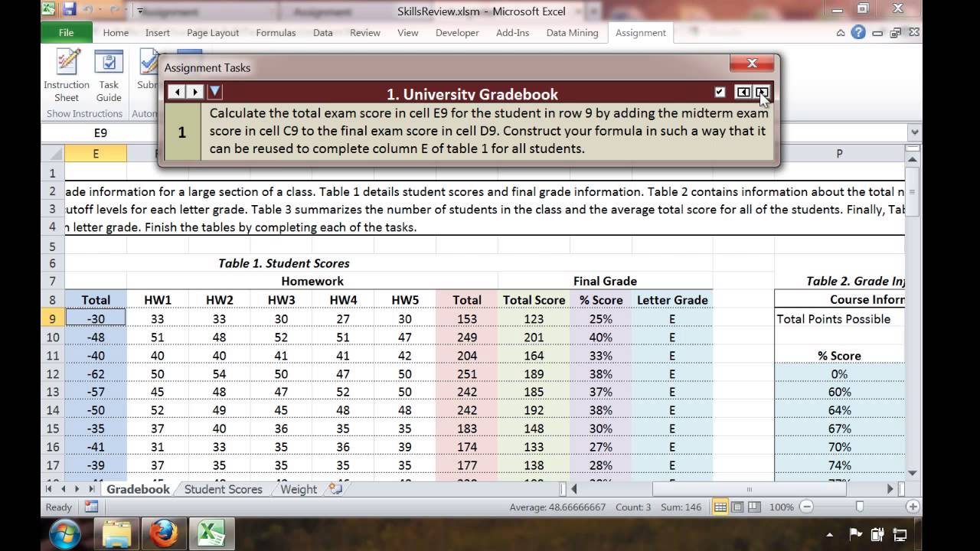The height and width of the screenshot is (551, 980).
Task: Open the Customize Quick Access Toolbar dropdown
Action: coord(139,11)
